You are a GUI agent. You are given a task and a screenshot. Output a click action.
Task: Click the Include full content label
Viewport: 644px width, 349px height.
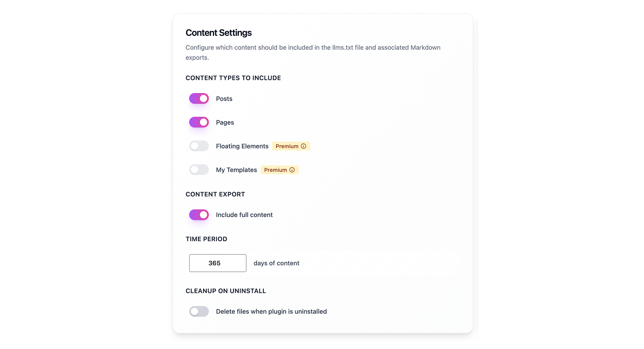click(244, 215)
